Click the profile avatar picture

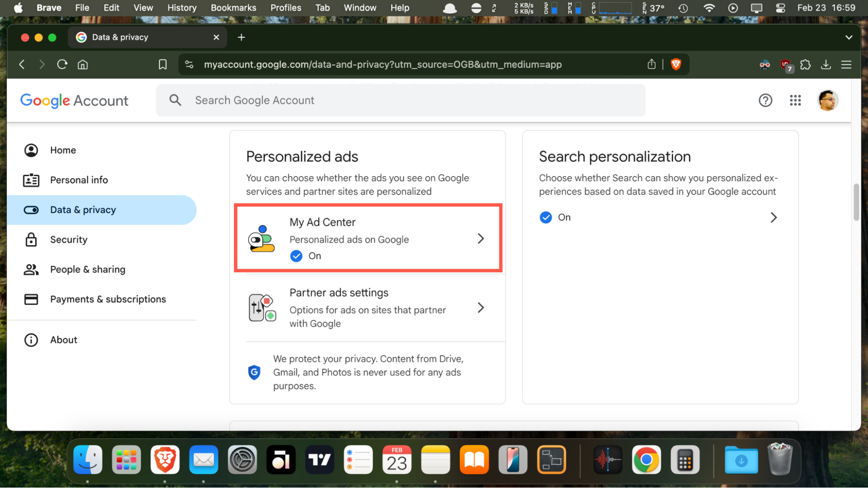pyautogui.click(x=828, y=100)
